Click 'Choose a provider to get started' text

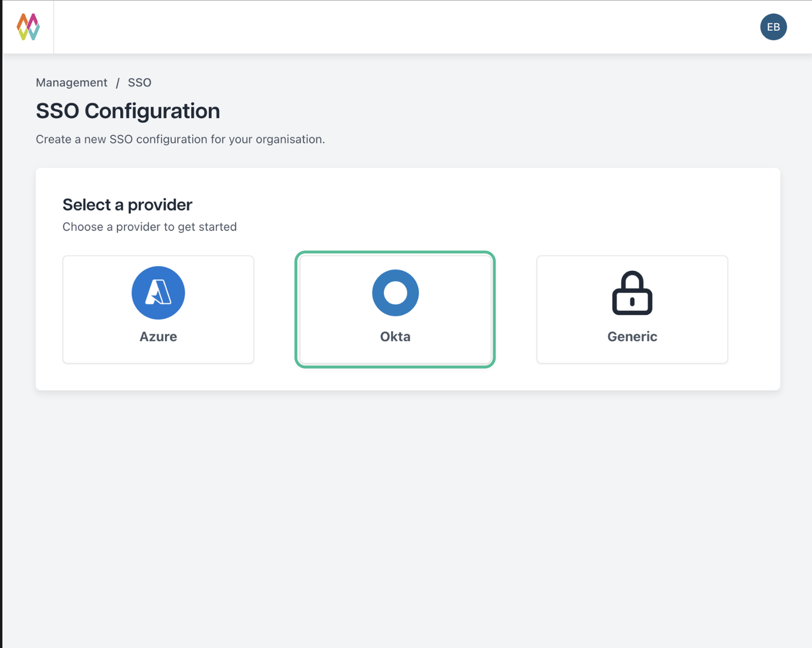(x=149, y=227)
